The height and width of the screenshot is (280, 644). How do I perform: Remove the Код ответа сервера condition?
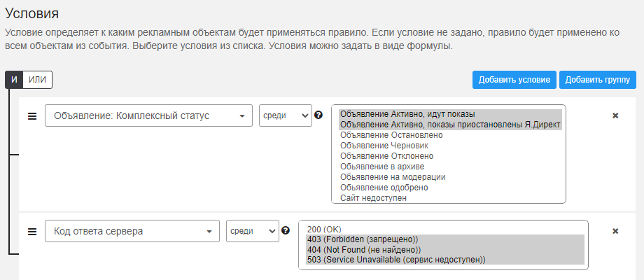(x=615, y=231)
